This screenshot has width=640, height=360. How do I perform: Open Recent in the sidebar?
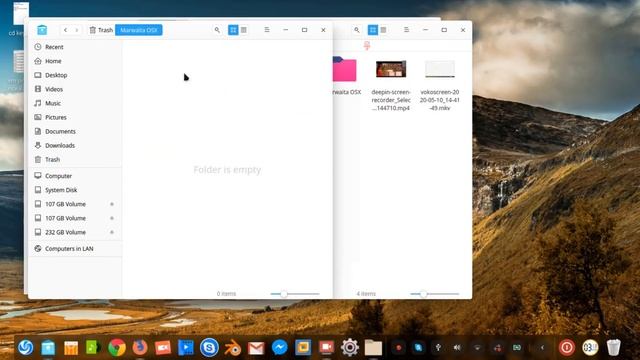[75, 47]
